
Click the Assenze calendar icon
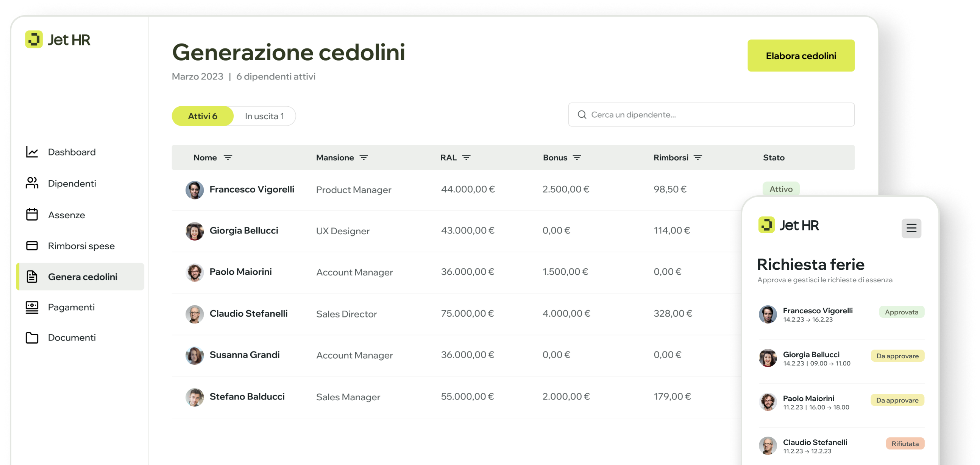point(32,215)
